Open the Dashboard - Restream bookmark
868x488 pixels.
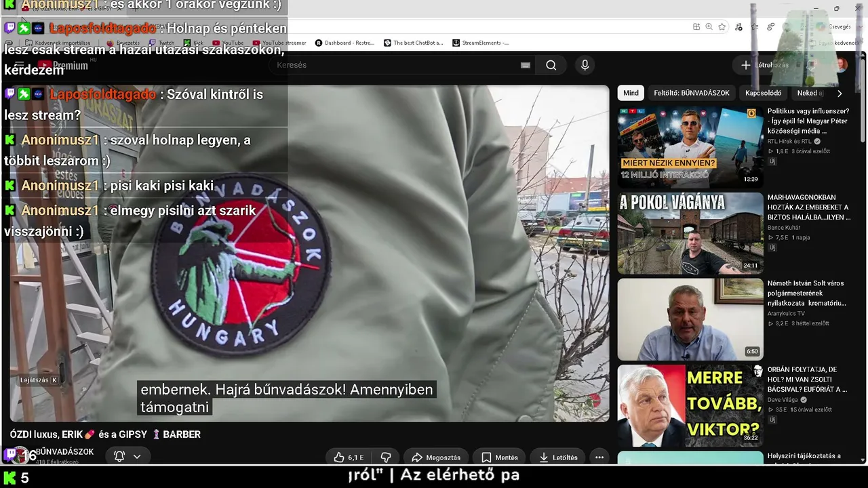[x=345, y=43]
